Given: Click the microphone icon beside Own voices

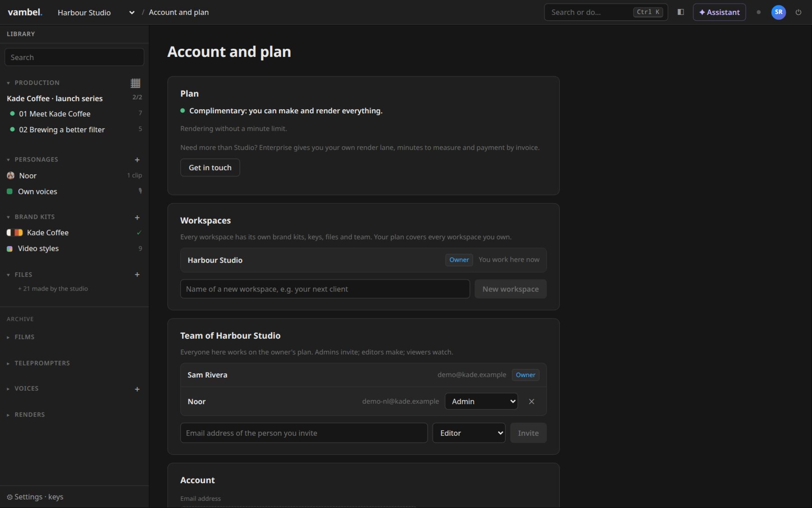Looking at the screenshot, I should click(140, 191).
